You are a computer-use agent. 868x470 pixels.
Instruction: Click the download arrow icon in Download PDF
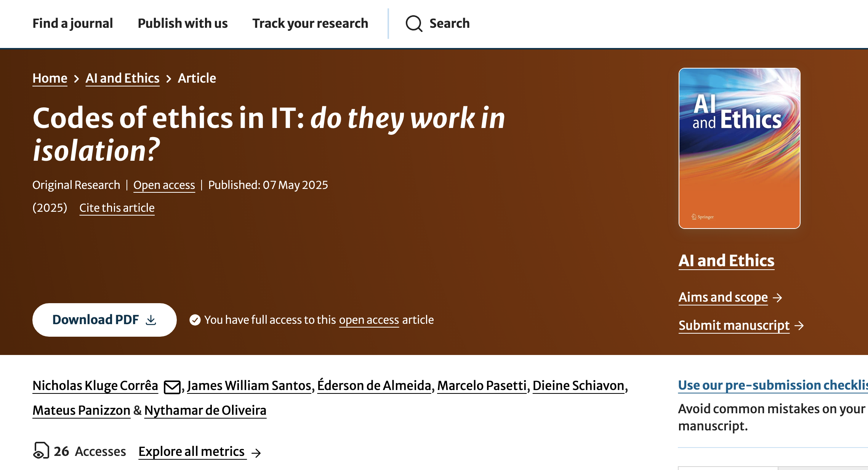[151, 320]
